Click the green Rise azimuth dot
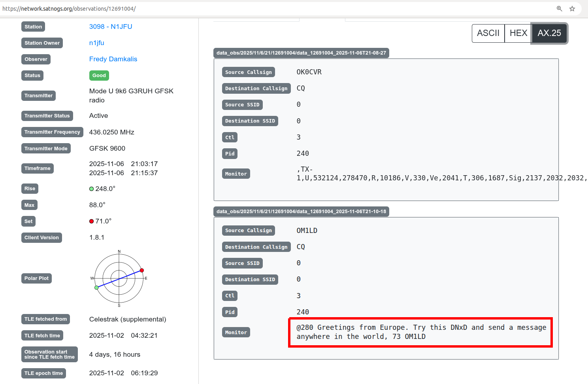Image resolution: width=588 pixels, height=384 pixels. (91, 189)
